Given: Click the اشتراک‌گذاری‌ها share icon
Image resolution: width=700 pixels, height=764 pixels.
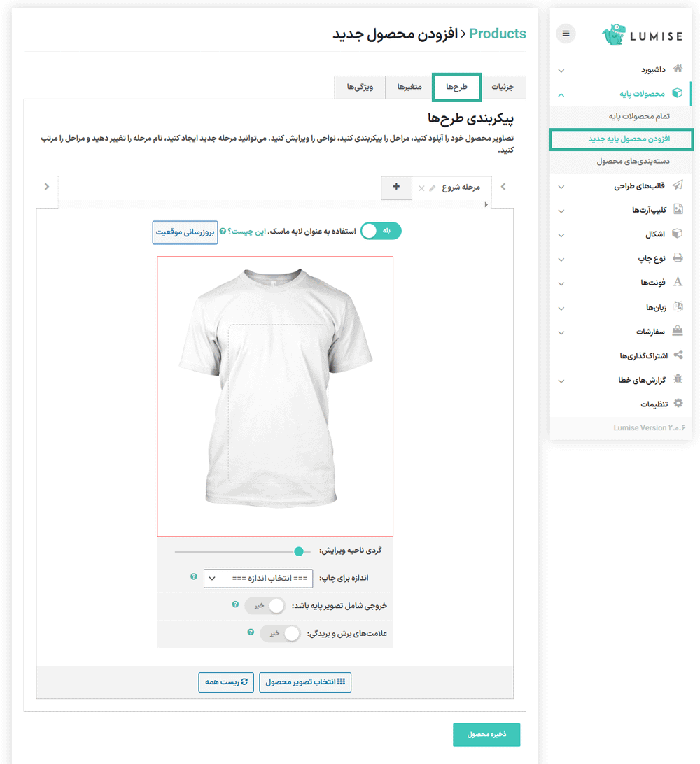Looking at the screenshot, I should [x=677, y=355].
